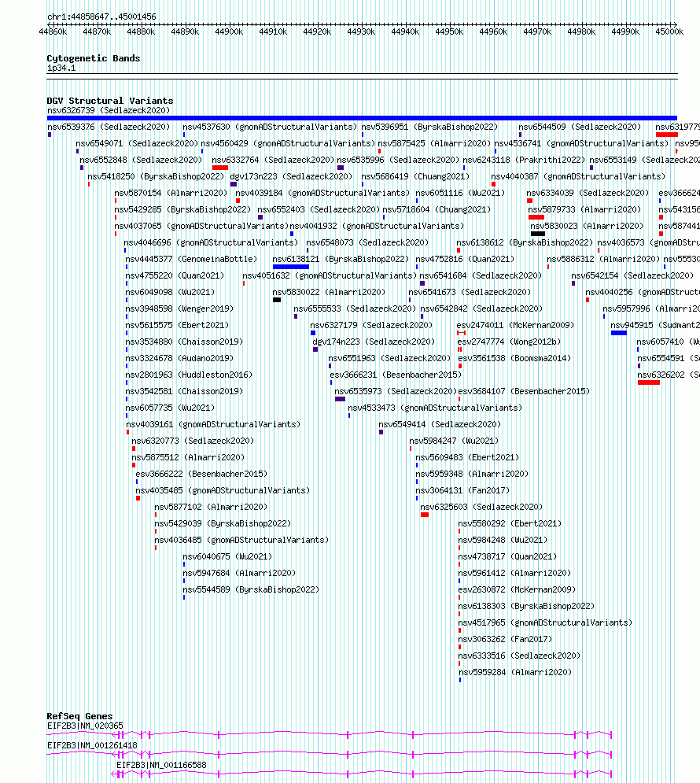Open nsv5396951 (ByrskaBishop2022) label
Screen dimensions: 700x783
coord(429,127)
